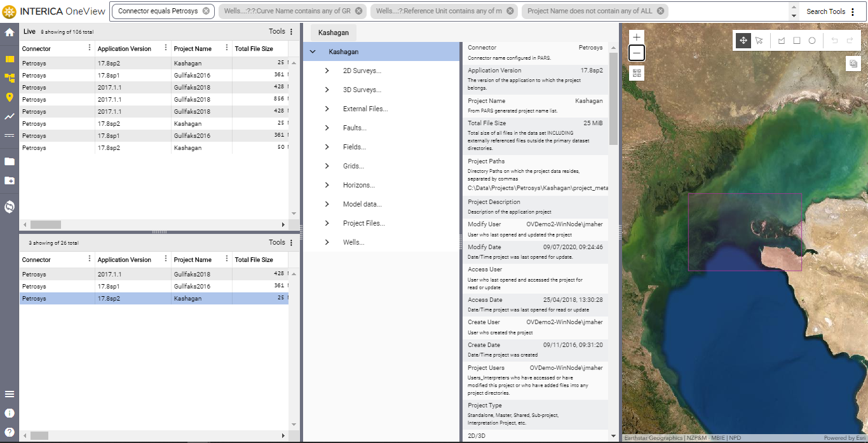Sort Live table by Total File Size
The width and height of the screenshot is (868, 443).
pyautogui.click(x=254, y=48)
